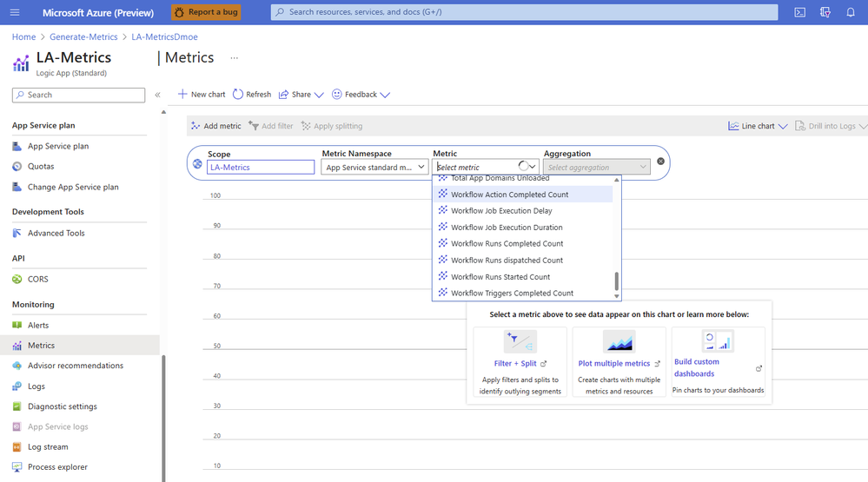Click the Add filter button
Viewport: 868px width, 482px height.
pyautogui.click(x=271, y=126)
